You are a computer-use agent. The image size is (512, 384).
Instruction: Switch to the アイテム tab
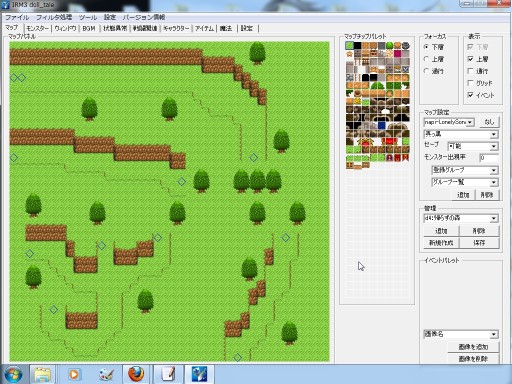(204, 28)
